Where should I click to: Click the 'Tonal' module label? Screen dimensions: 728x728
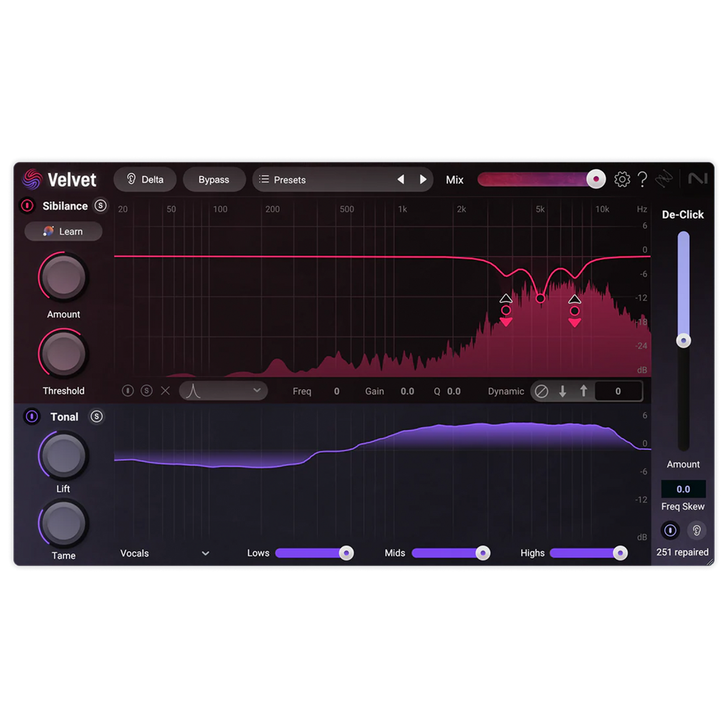[64, 417]
